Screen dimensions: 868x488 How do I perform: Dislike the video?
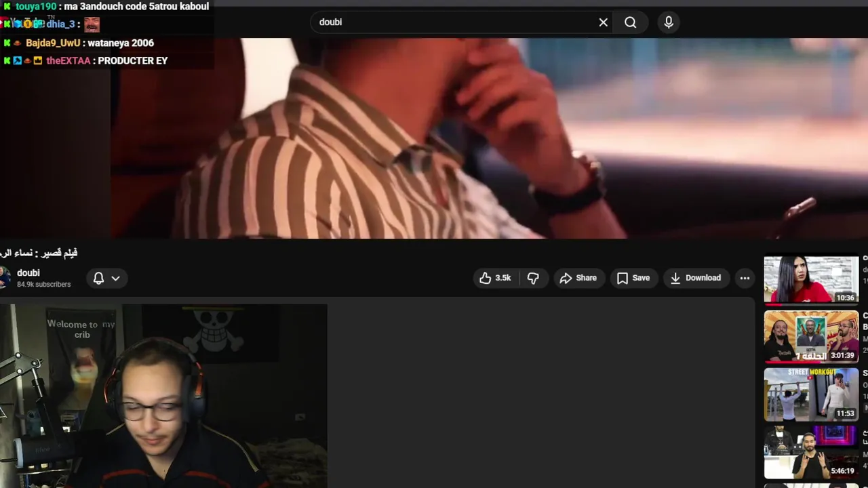click(533, 278)
